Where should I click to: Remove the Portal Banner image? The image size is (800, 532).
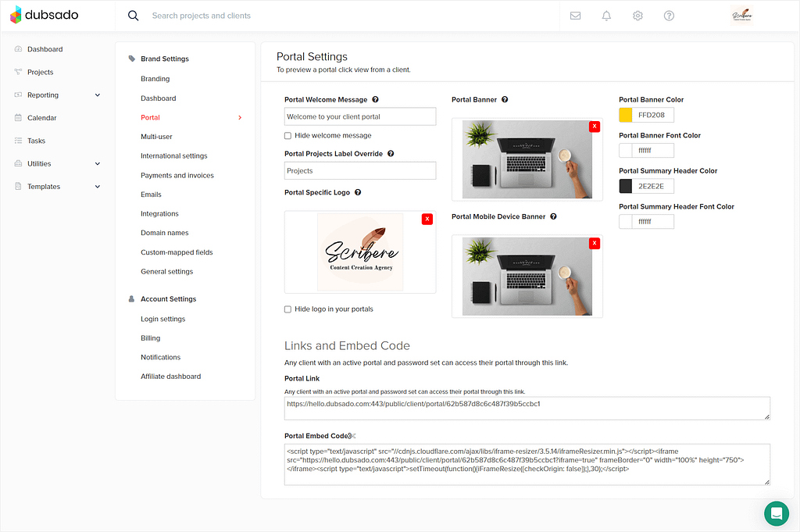tap(595, 127)
